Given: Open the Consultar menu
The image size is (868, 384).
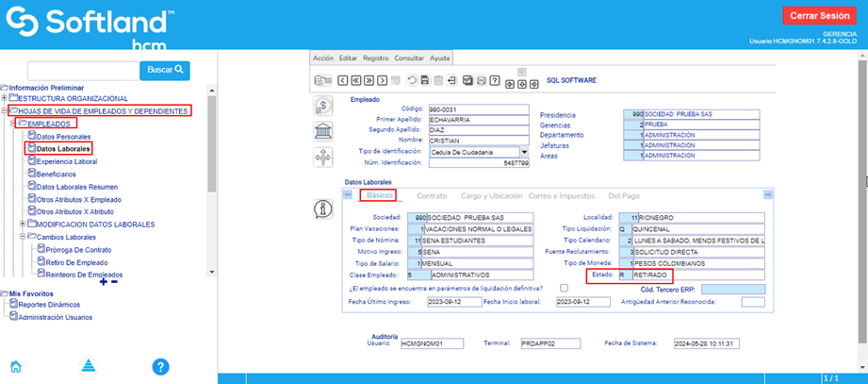Looking at the screenshot, I should click(x=408, y=58).
